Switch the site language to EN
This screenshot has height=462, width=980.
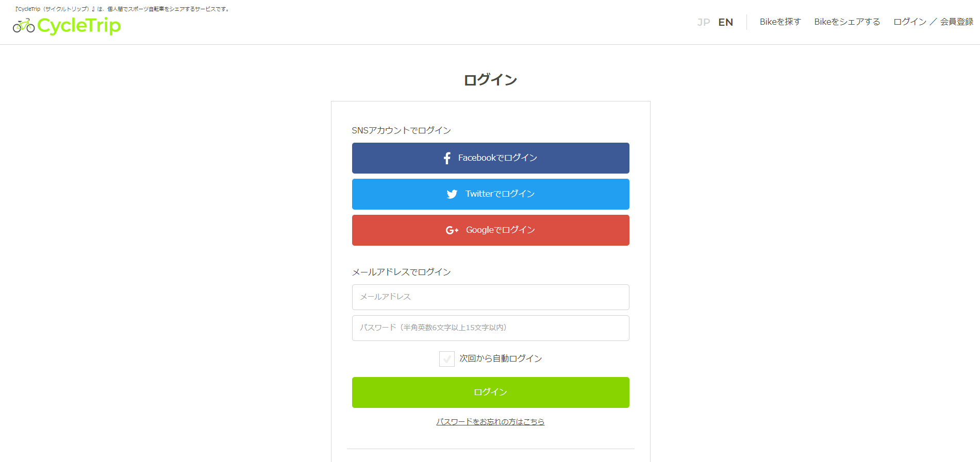[x=725, y=22]
